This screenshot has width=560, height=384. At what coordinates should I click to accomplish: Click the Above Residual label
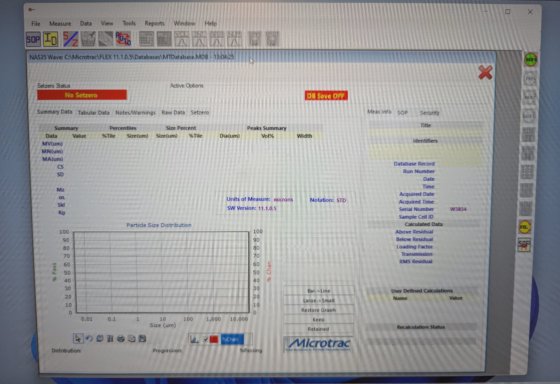[x=414, y=232]
